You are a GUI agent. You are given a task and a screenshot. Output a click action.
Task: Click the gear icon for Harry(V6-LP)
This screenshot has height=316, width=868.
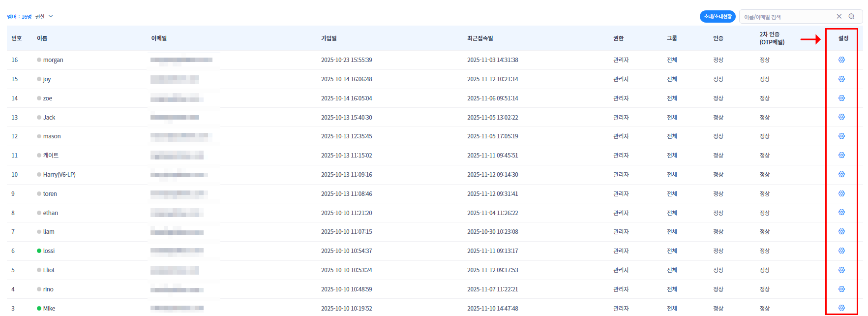click(841, 174)
